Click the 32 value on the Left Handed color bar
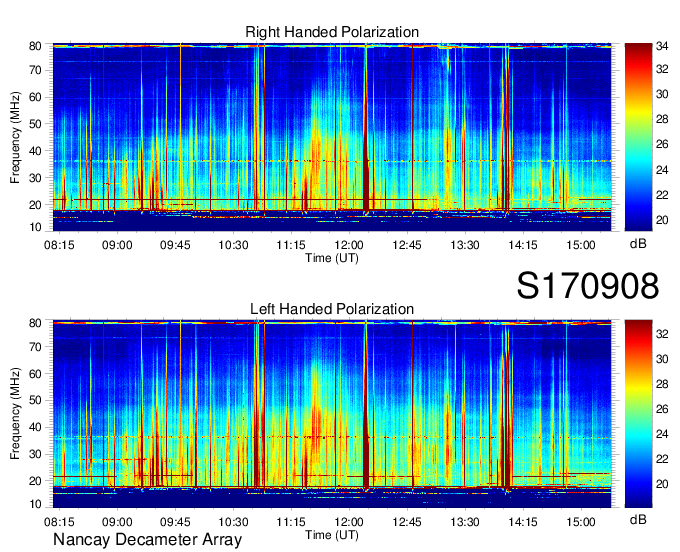Screen dimensions: 680x552 pos(662,334)
